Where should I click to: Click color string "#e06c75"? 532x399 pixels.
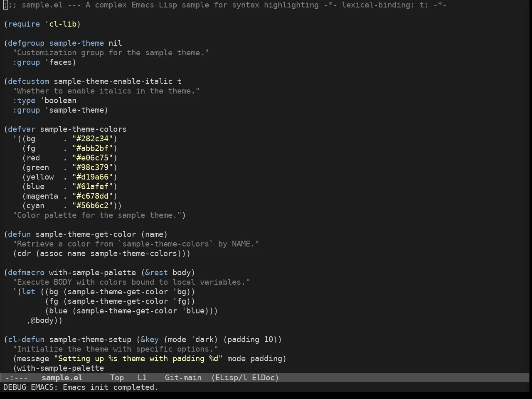[x=93, y=158]
